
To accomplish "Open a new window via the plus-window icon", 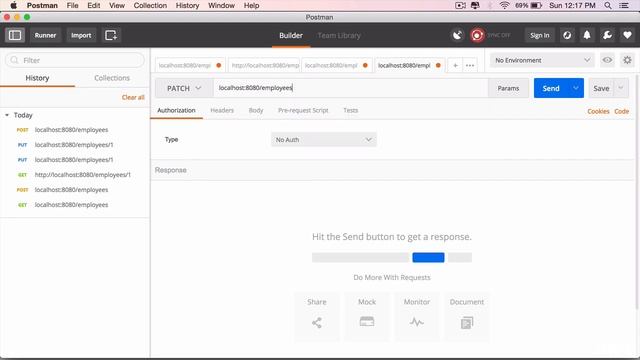I will click(x=111, y=35).
